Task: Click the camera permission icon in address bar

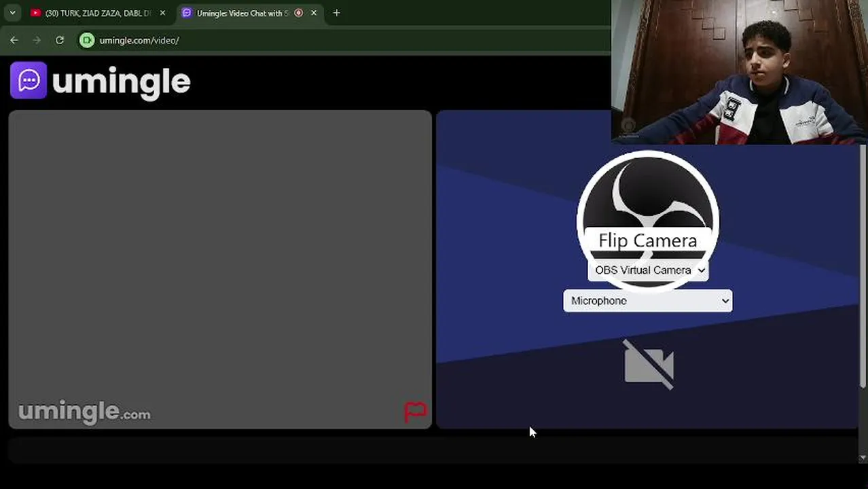Action: pos(86,40)
